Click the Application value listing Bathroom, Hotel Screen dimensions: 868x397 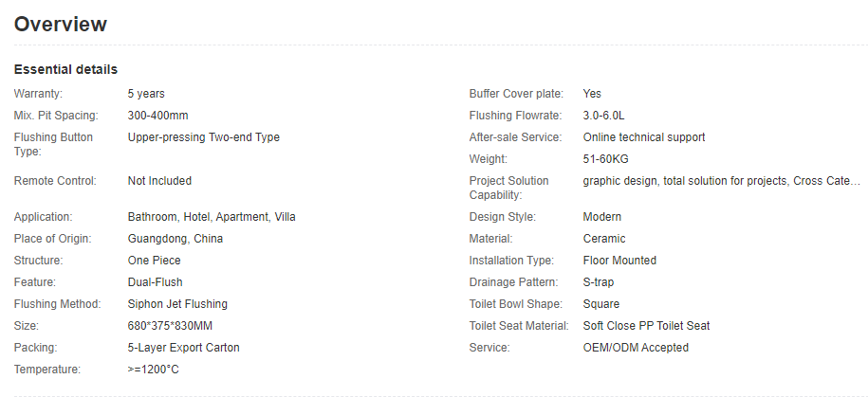click(212, 217)
